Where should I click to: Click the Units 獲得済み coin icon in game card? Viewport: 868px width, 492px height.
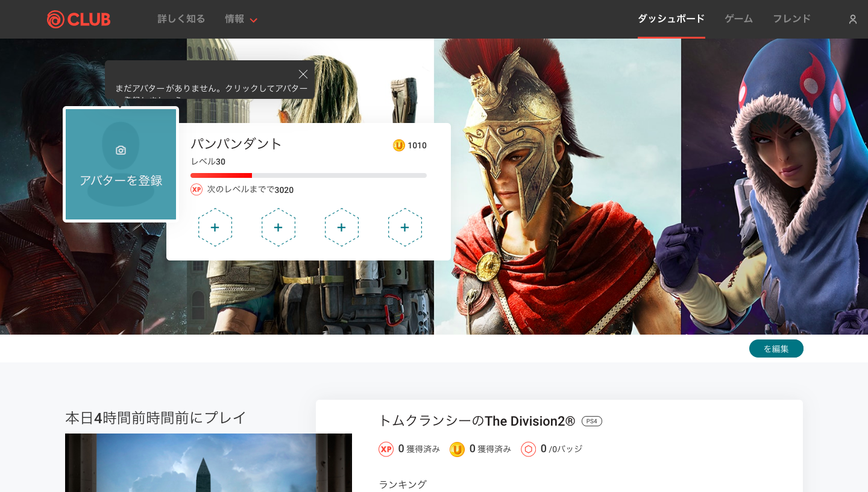457,449
